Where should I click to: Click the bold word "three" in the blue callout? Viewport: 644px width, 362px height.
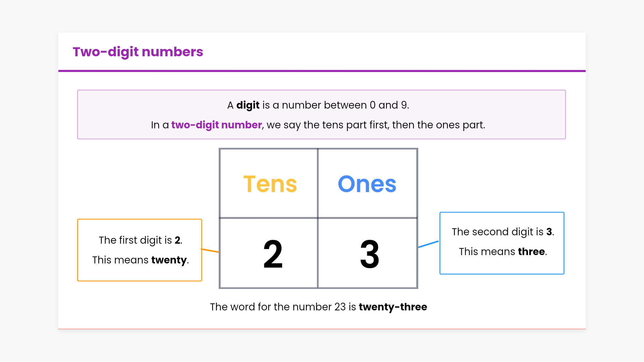coord(531,252)
